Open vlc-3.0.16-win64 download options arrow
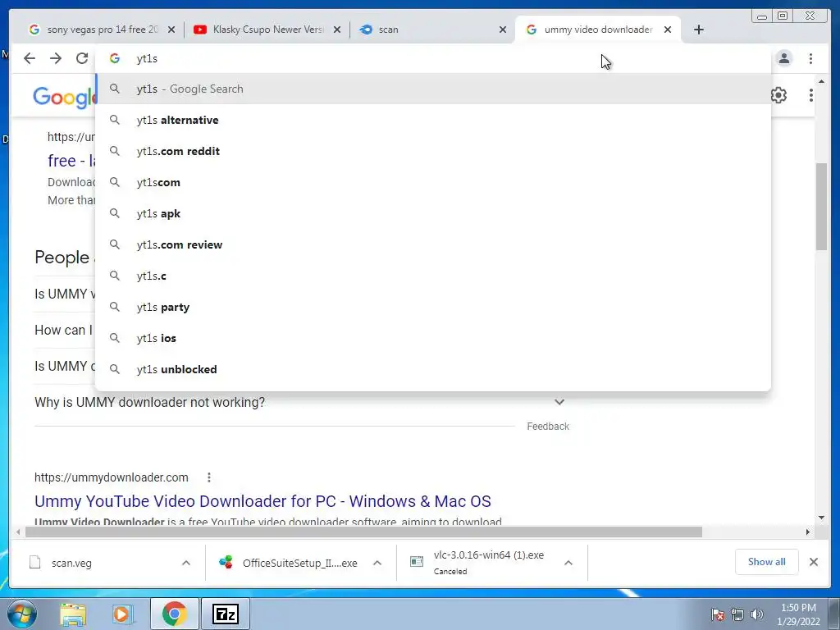840x630 pixels. [x=568, y=563]
